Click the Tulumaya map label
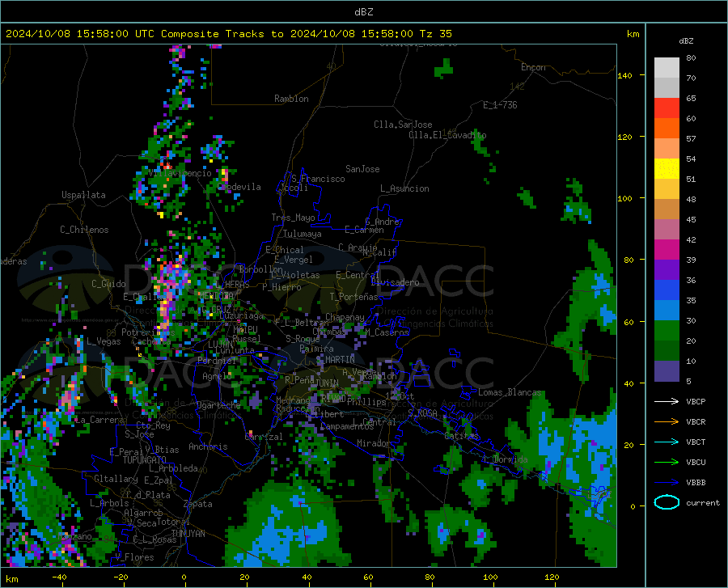 coord(303,235)
